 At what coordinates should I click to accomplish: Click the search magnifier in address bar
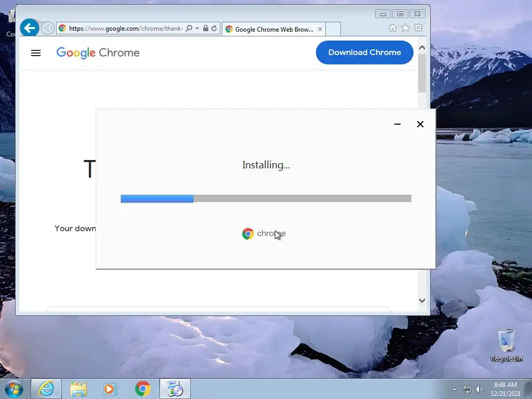[x=189, y=28]
